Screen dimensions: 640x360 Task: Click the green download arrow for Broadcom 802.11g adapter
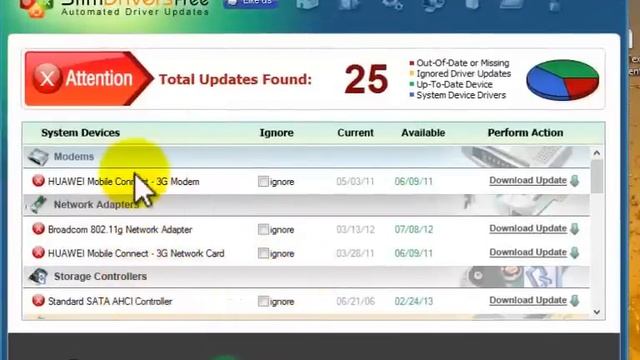click(x=575, y=229)
